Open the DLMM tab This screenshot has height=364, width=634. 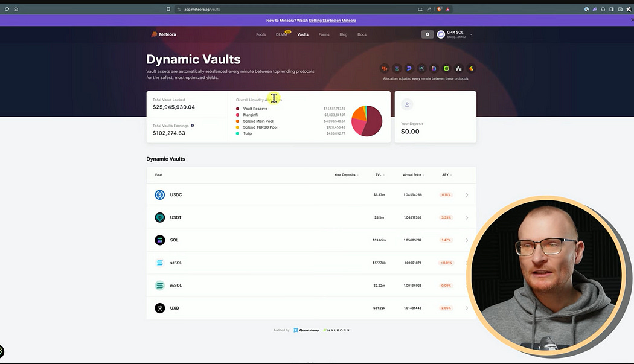tap(282, 34)
